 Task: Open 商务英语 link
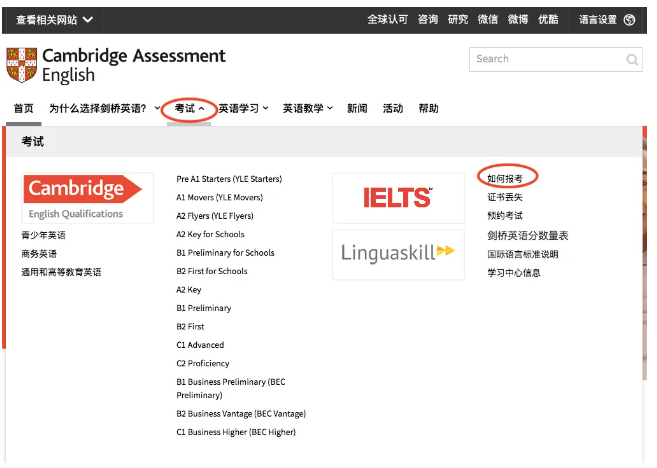(x=39, y=253)
